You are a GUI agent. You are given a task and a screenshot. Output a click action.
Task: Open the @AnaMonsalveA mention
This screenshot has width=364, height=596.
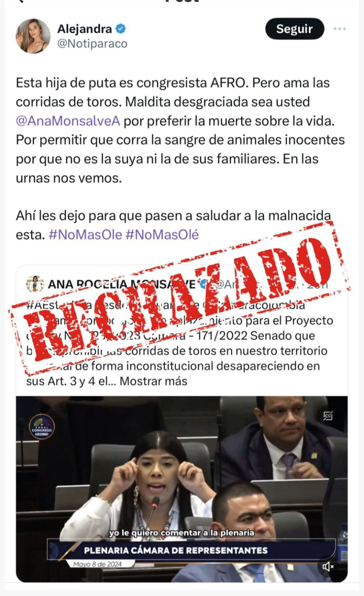pyautogui.click(x=68, y=121)
